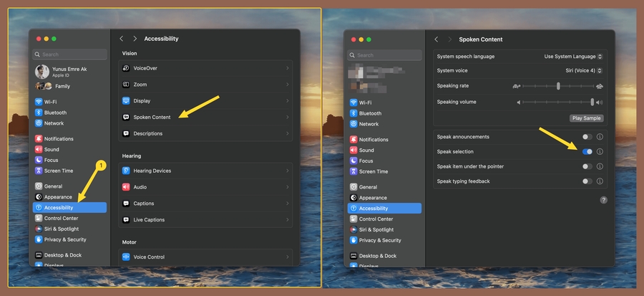Click the Speaking rate slider track
The width and height of the screenshot is (644, 296).
pyautogui.click(x=558, y=86)
